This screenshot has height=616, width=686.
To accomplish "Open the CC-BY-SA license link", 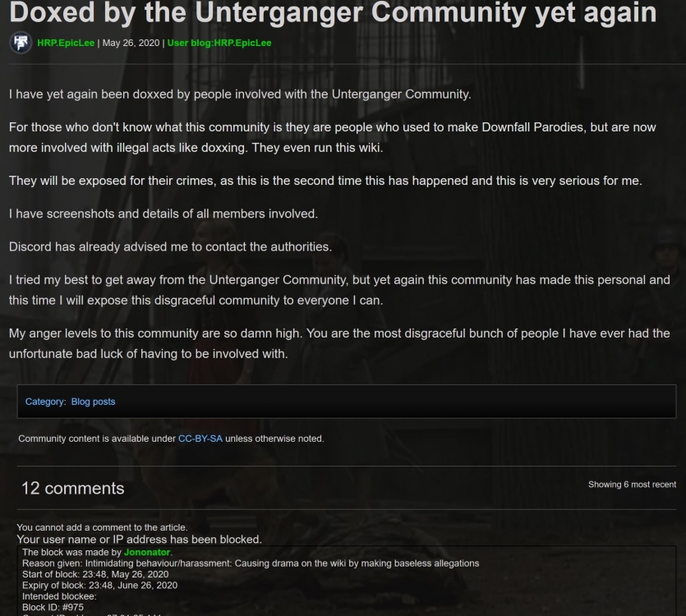I will [x=200, y=439].
